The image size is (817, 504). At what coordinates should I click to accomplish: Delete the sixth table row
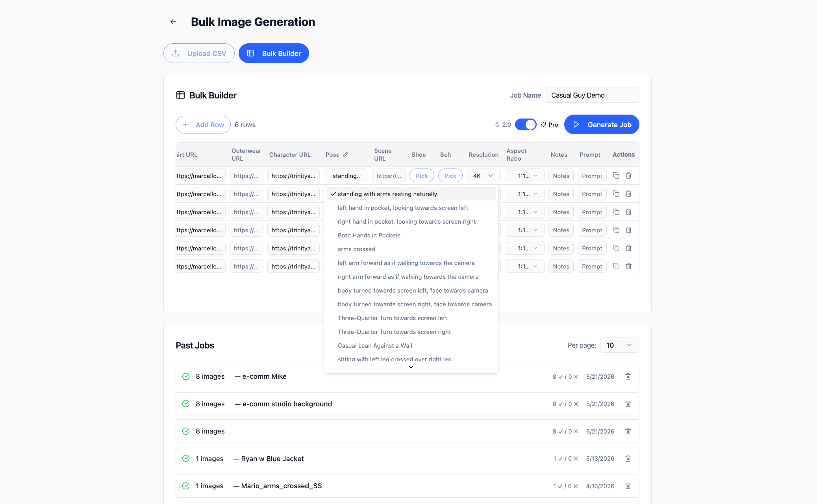click(629, 266)
